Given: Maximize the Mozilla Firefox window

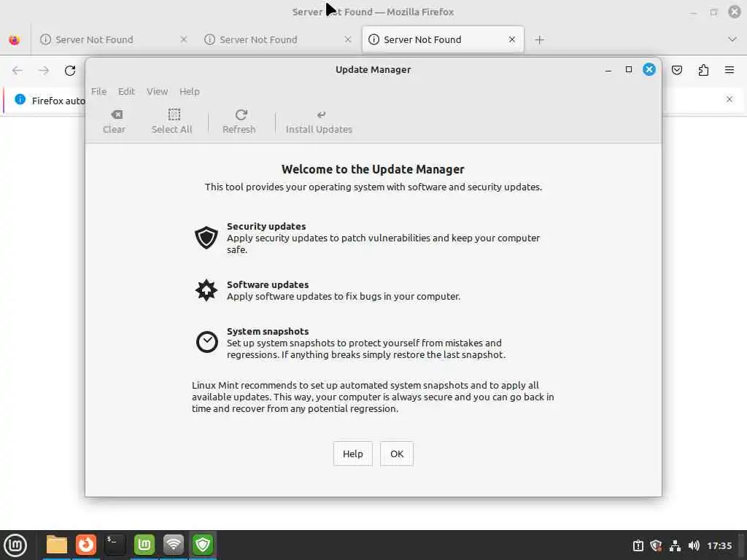Looking at the screenshot, I should (713, 12).
